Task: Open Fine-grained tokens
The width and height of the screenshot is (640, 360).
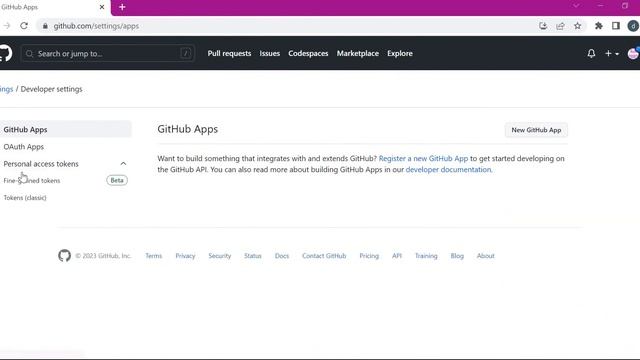Action: coord(32,180)
